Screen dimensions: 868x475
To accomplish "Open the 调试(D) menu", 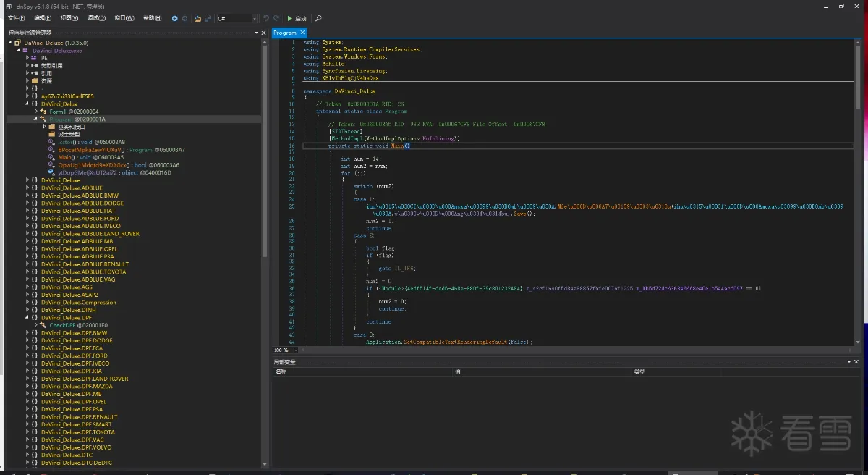I will (x=95, y=18).
